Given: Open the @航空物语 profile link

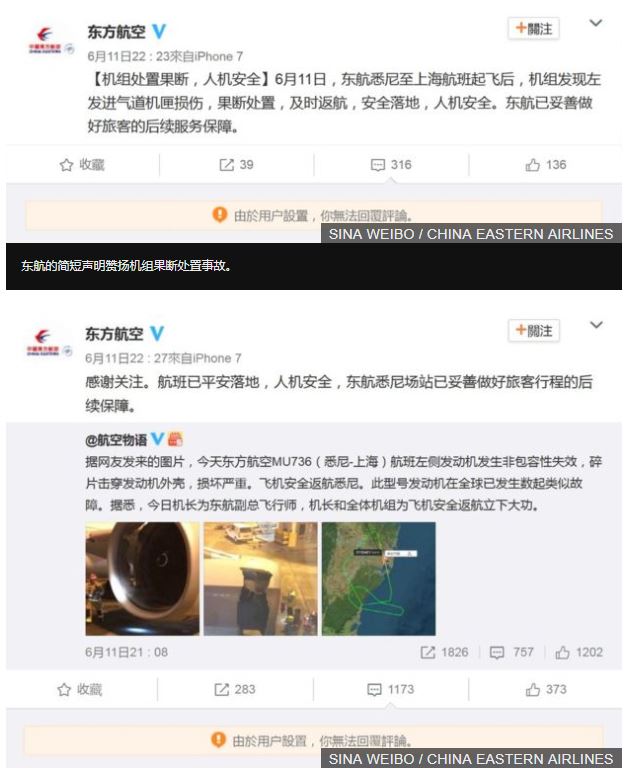Looking at the screenshot, I should [x=116, y=440].
